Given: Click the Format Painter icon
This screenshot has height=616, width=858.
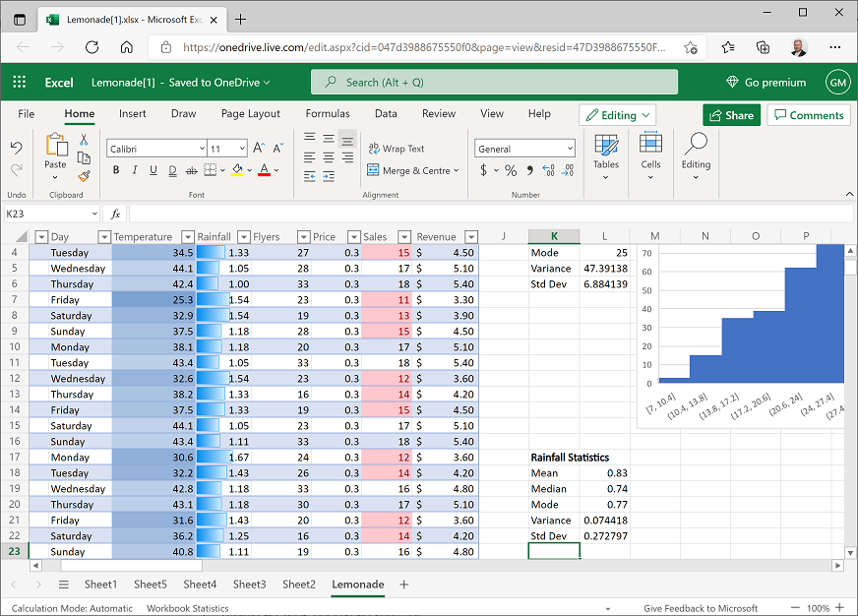Looking at the screenshot, I should 84,176.
